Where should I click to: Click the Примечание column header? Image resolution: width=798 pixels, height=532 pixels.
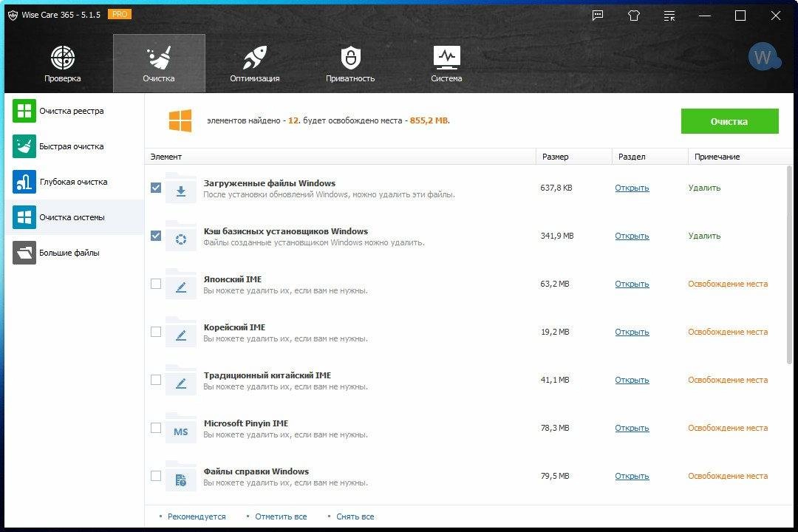(x=740, y=157)
